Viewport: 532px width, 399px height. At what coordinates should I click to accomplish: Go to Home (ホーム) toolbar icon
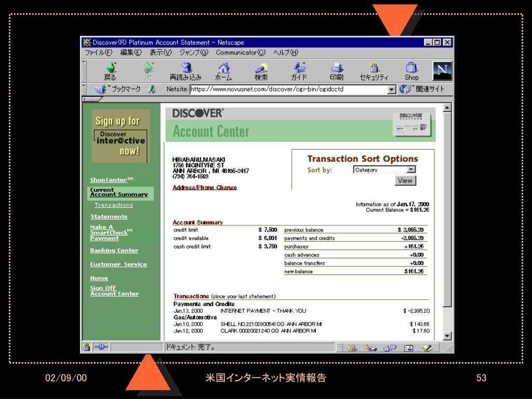[x=223, y=71]
